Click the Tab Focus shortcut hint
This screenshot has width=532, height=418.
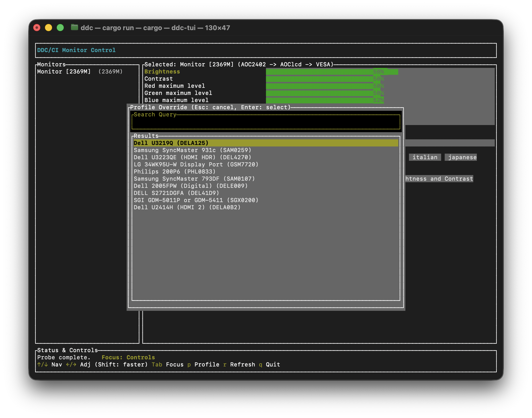coord(167,364)
